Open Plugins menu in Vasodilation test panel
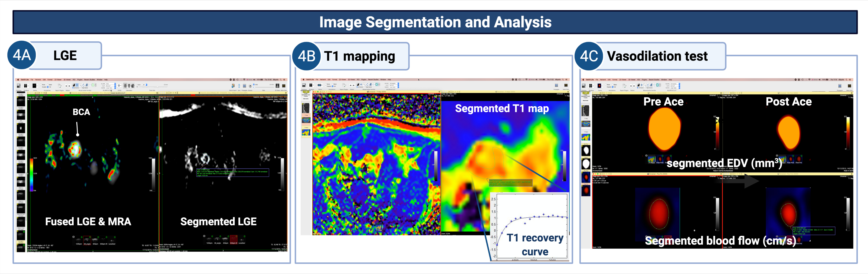Viewport: 868px width, 274px height. point(644,80)
